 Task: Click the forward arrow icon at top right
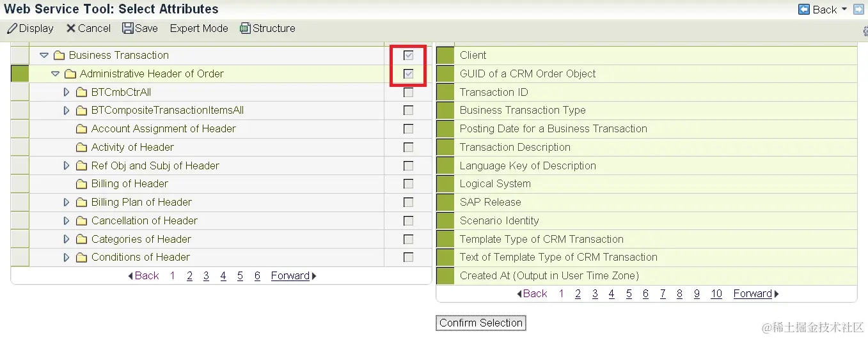858,10
